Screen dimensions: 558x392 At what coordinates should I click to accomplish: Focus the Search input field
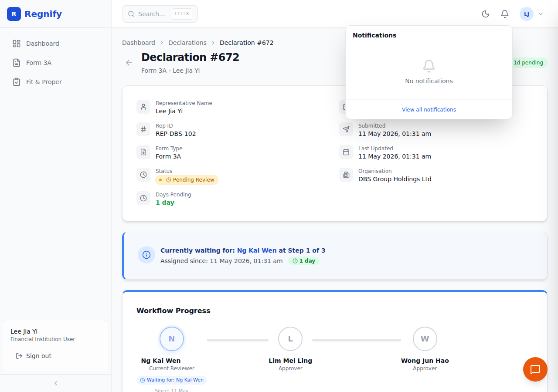click(x=160, y=14)
